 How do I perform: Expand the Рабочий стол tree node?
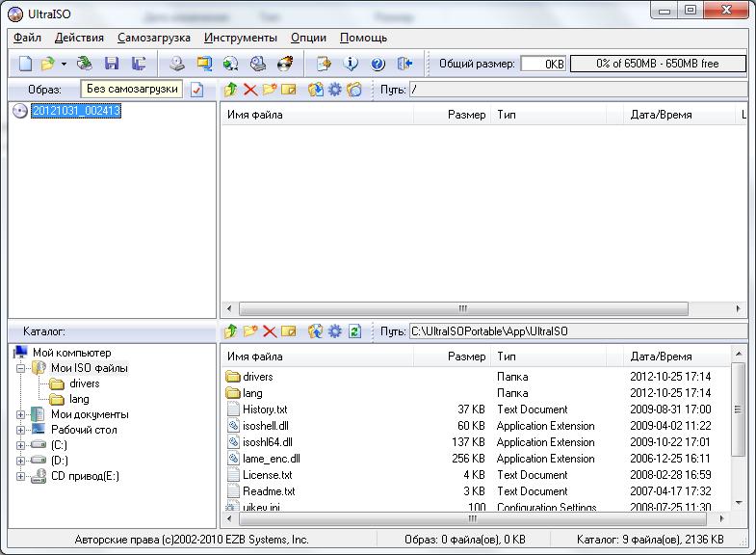[x=20, y=430]
